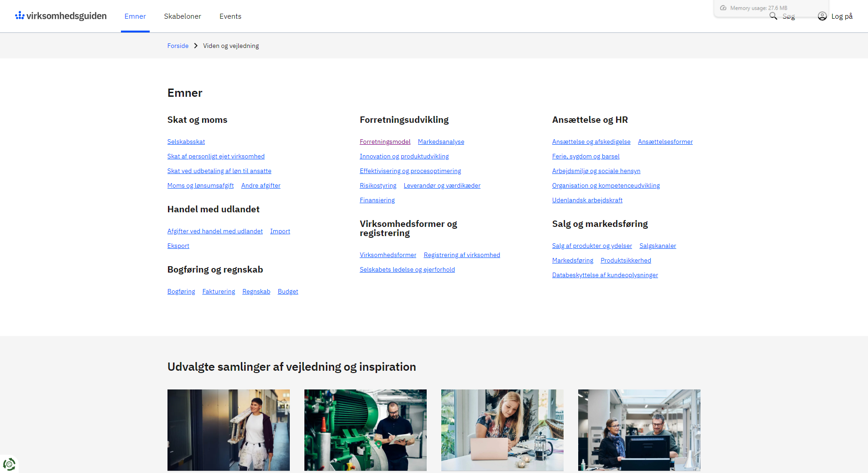Select the painter with ladder thumbnail
Screen dimensions: 868x473
(229, 430)
